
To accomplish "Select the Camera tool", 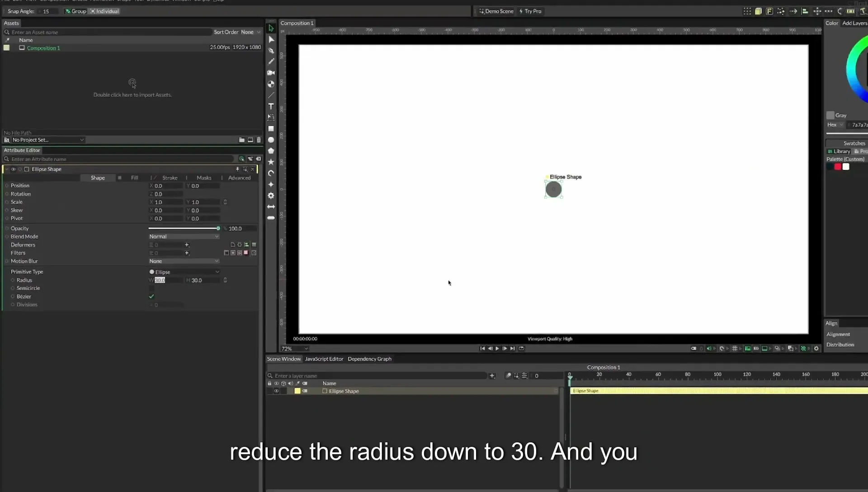I will pos(271,73).
